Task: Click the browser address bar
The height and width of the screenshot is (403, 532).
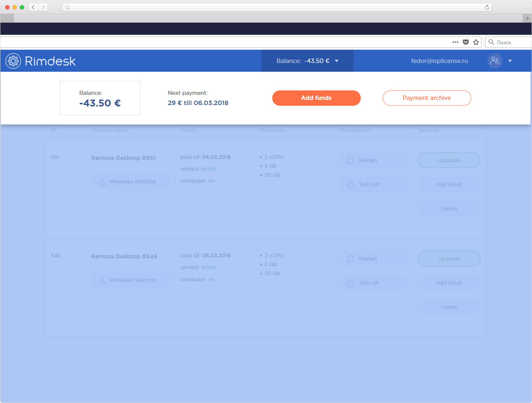Action: click(274, 7)
